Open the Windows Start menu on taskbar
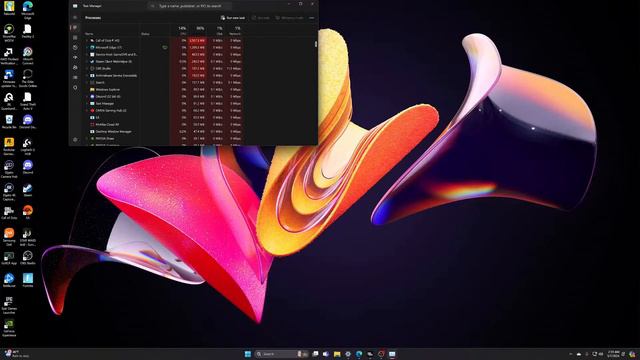The width and height of the screenshot is (640, 360). click(x=247, y=354)
